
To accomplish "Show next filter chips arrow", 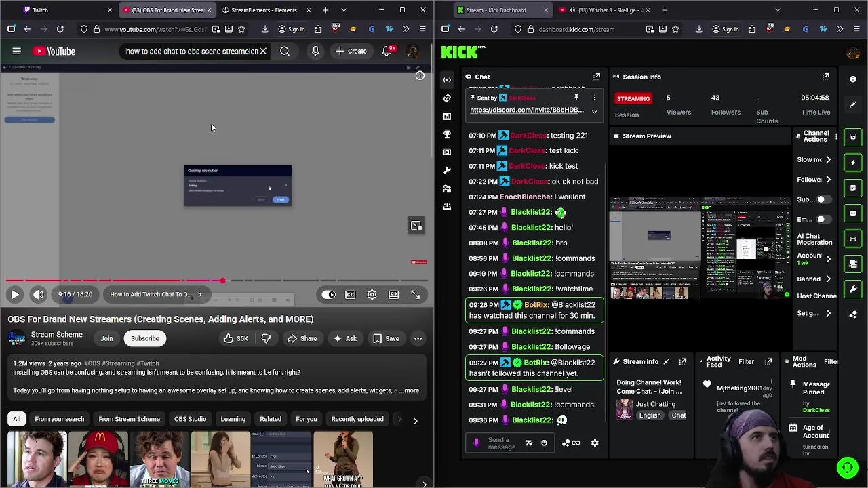I will [x=415, y=420].
